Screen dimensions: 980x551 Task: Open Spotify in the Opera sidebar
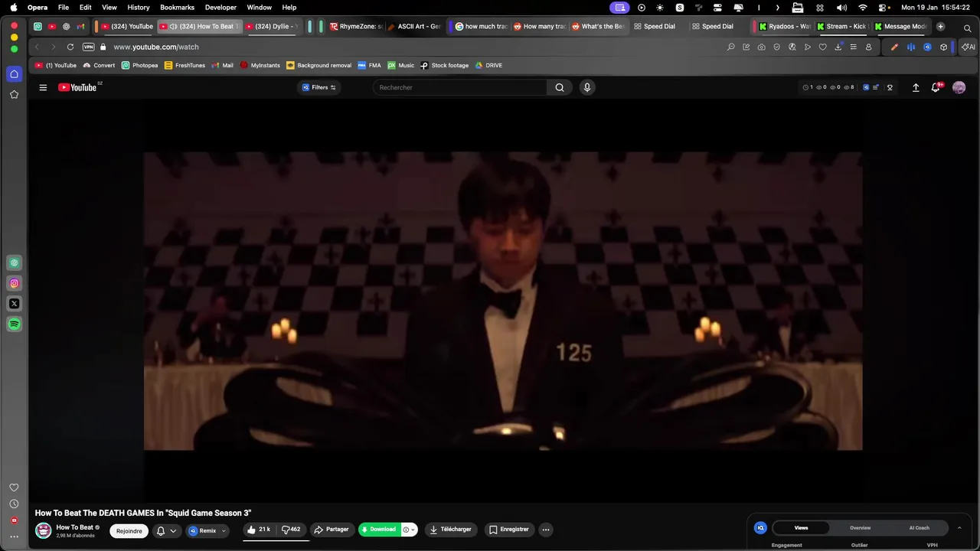pos(14,324)
